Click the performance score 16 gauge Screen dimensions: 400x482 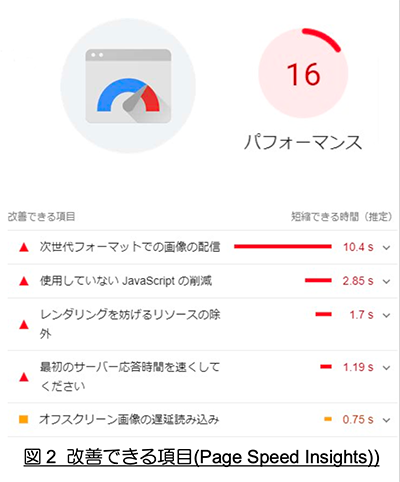tap(303, 73)
